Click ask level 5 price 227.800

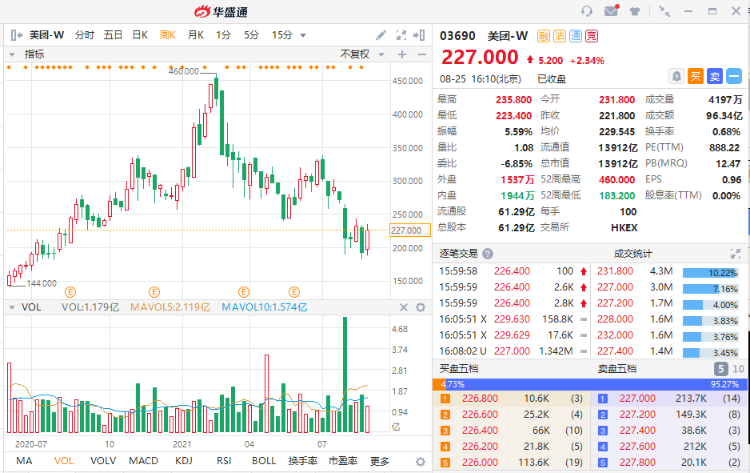(638, 462)
